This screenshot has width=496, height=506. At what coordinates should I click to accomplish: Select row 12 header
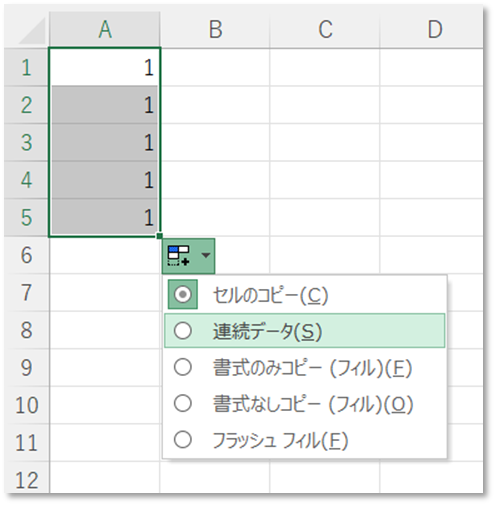pos(27,478)
